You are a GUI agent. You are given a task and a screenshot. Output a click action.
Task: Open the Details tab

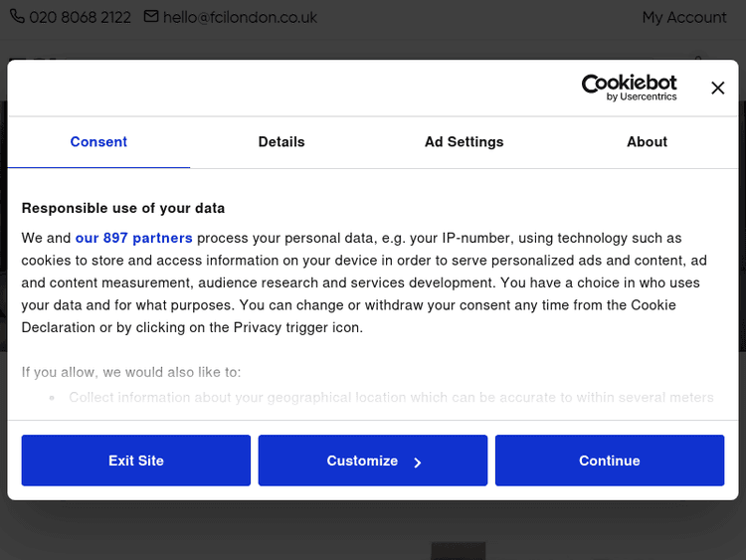pyautogui.click(x=281, y=142)
